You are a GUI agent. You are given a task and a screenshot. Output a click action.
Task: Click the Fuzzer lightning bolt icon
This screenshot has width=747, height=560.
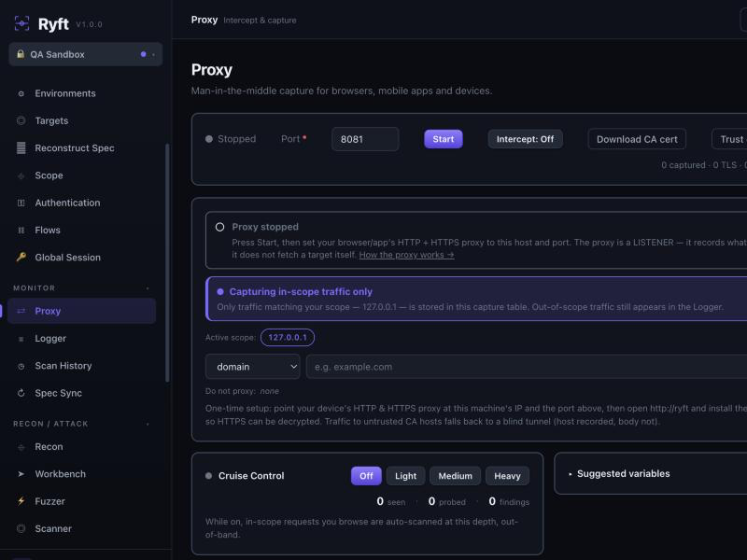21,501
